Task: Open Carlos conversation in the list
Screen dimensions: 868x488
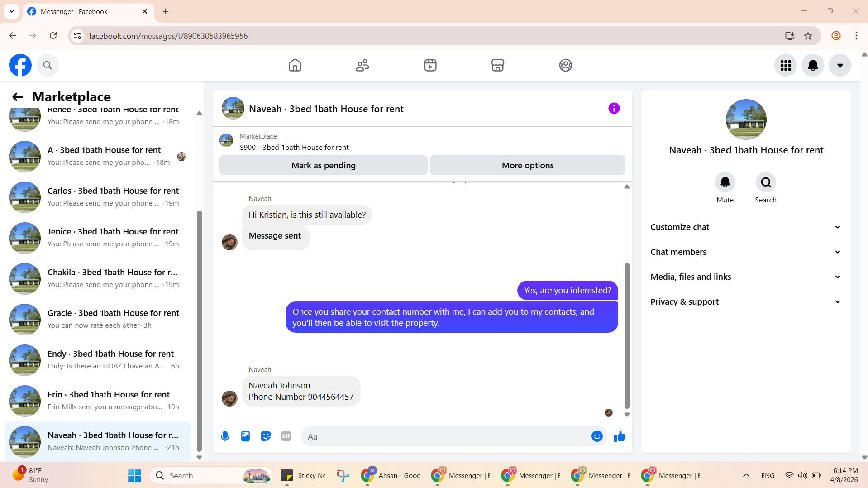Action: (97, 197)
